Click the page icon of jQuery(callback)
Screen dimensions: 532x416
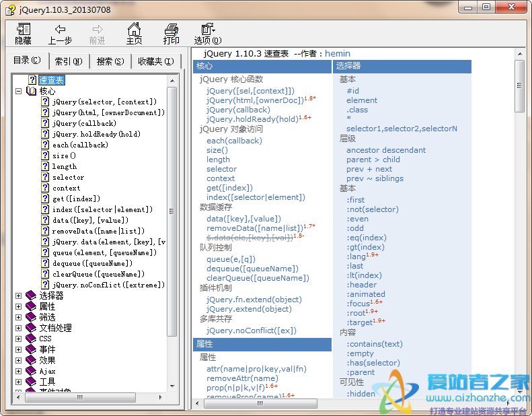tap(45, 123)
